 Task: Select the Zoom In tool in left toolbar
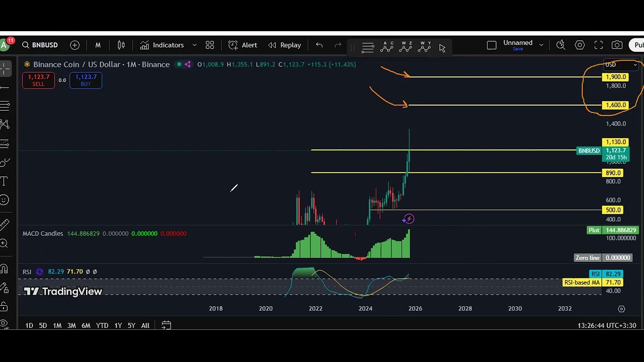click(x=4, y=244)
